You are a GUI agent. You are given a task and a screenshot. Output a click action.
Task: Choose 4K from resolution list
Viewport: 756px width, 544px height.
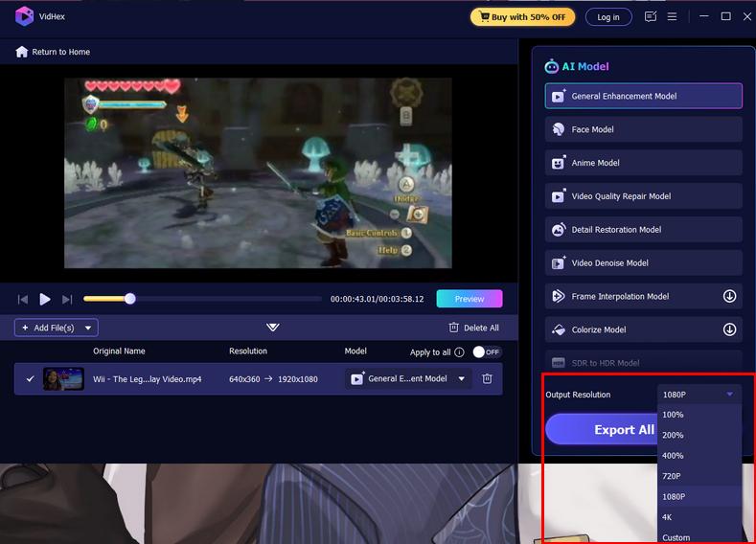point(667,517)
